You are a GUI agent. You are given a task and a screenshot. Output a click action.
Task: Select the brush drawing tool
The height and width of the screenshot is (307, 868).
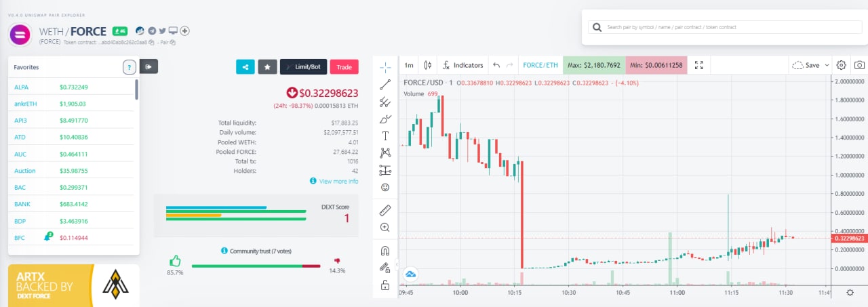385,119
